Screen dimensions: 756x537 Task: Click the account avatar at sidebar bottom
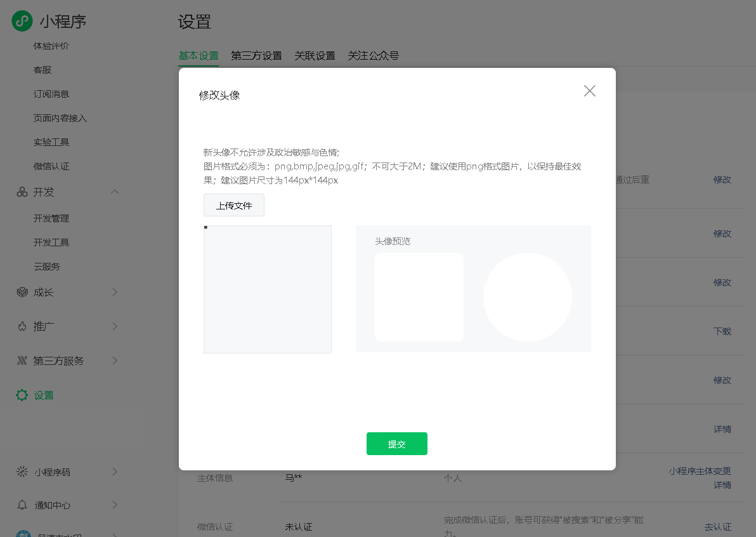click(x=23, y=534)
